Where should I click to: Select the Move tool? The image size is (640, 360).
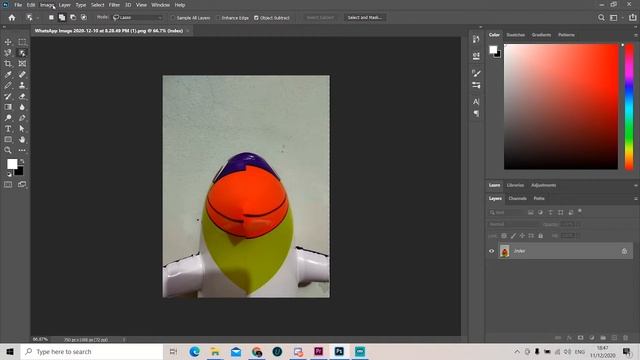8,42
